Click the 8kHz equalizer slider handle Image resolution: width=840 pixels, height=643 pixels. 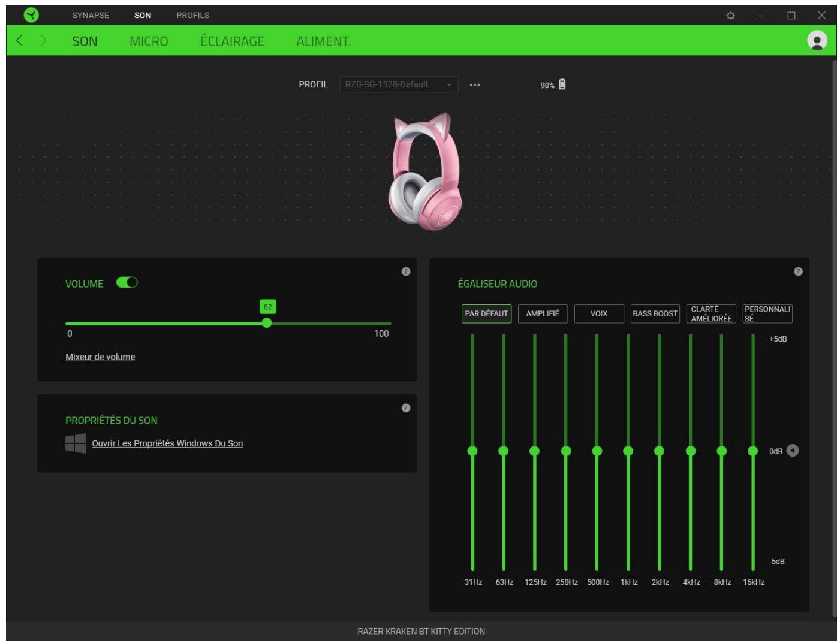[x=722, y=451]
